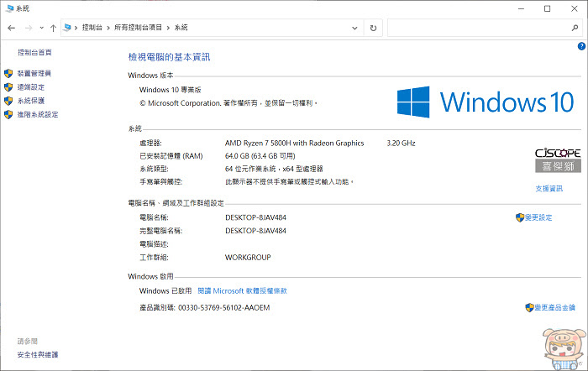Select the Windows 10 專業版 edition text
This screenshot has height=371, width=588.
[x=171, y=90]
